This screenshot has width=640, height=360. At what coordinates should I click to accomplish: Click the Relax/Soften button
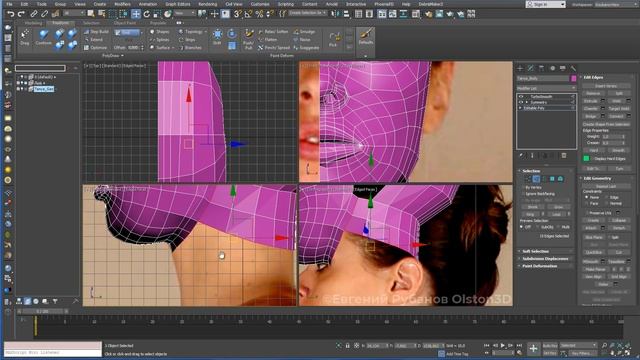tap(273, 31)
